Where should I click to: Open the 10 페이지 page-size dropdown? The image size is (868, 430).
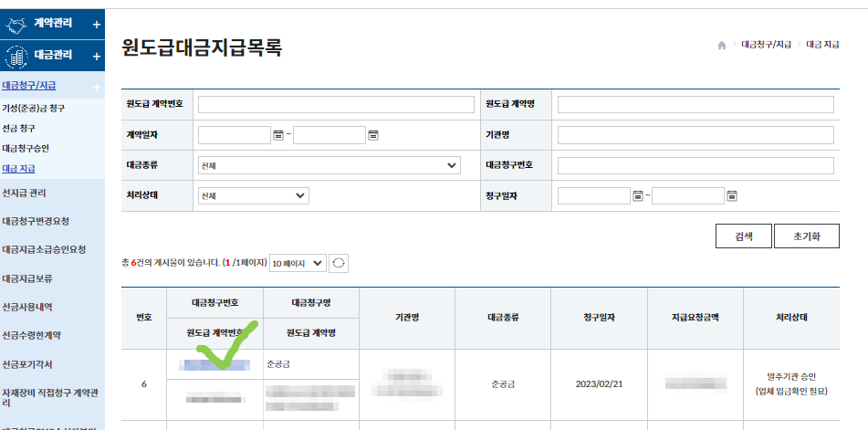298,264
